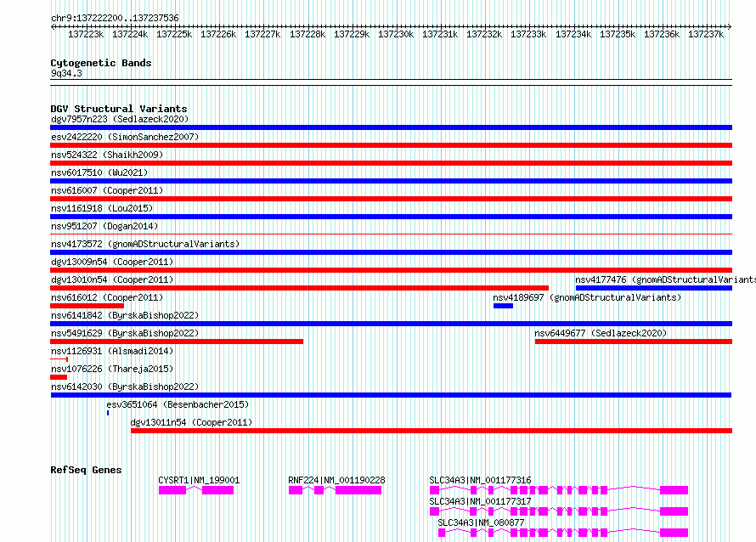The image size is (756, 542).
Task: Select the large last exon of RNF224
Action: [x=358, y=490]
